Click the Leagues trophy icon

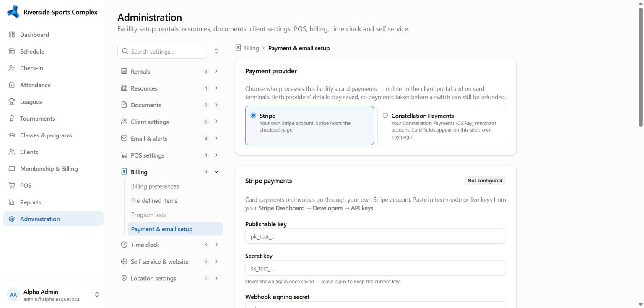(12, 102)
